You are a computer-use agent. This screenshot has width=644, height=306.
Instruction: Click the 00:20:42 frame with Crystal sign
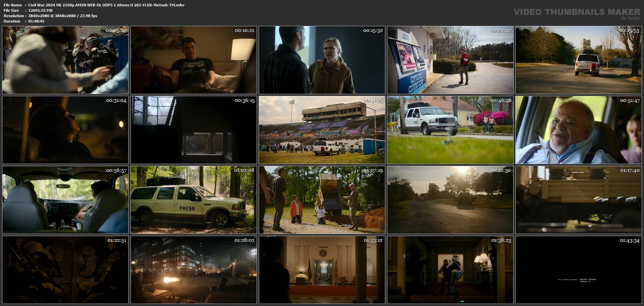tap(450, 60)
